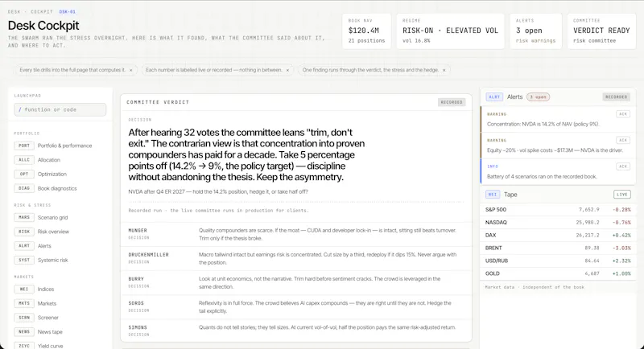The width and height of the screenshot is (644, 349).
Task: Open Portfolio & performance via PORT badge
Action: [x=24, y=146]
